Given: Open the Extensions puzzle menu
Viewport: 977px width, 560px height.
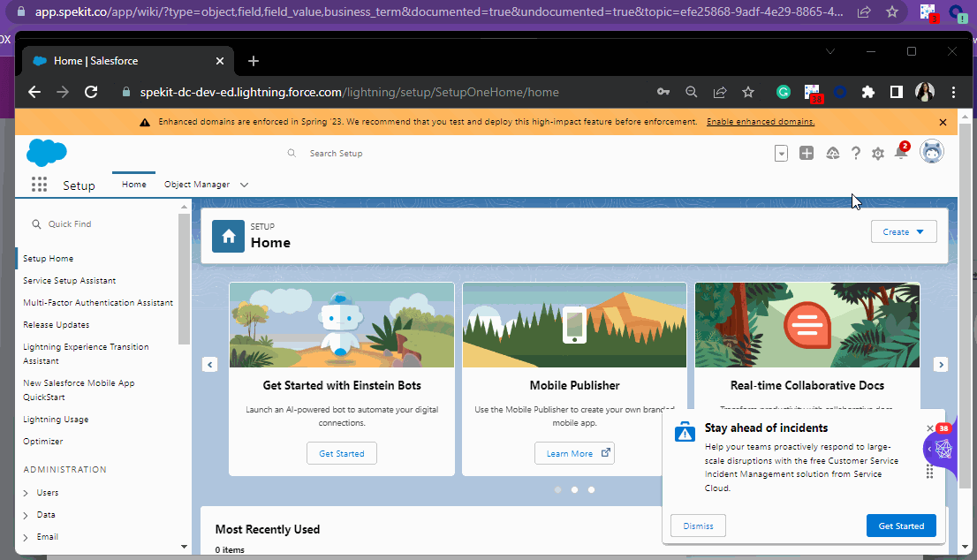Looking at the screenshot, I should 867,92.
